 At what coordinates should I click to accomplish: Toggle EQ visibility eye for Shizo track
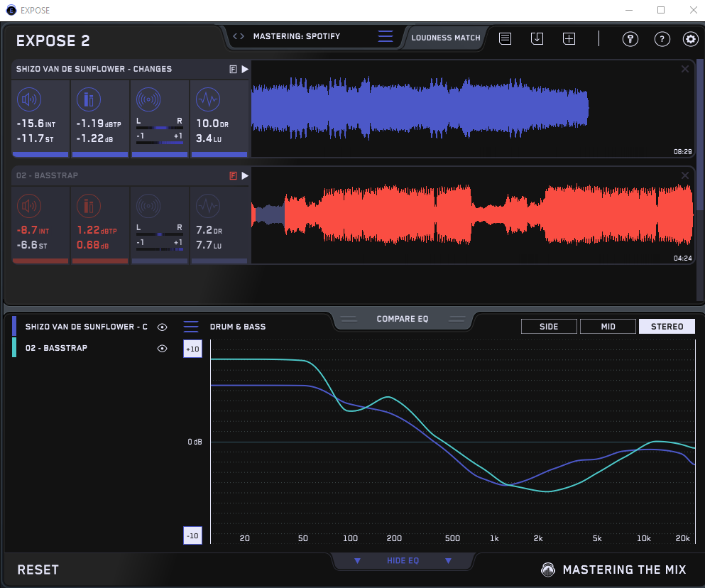(x=163, y=327)
